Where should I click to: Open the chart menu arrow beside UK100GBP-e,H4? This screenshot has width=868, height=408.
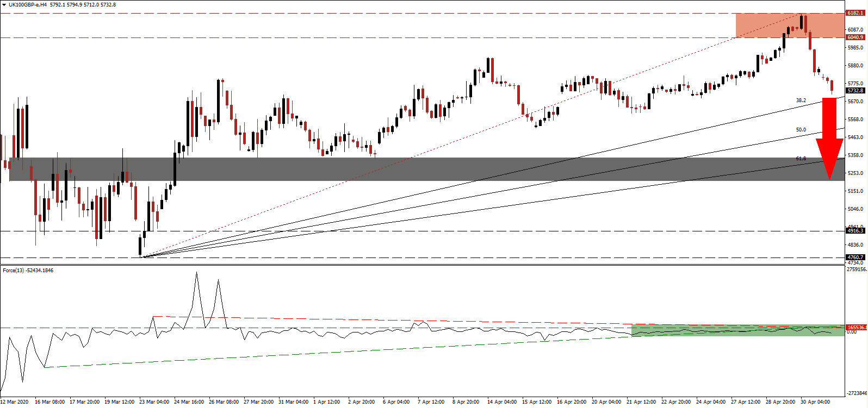tap(4, 5)
